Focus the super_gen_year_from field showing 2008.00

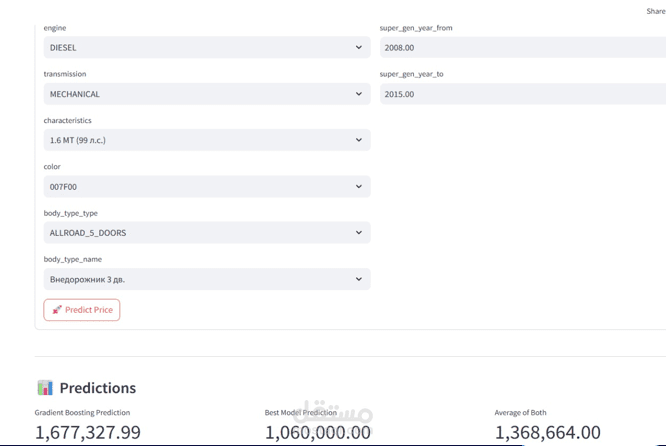(520, 48)
